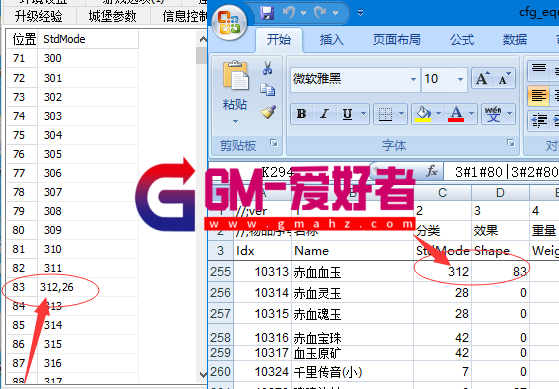Click the wén phonetic guide icon
Screen dimensions: 559x389
493,114
